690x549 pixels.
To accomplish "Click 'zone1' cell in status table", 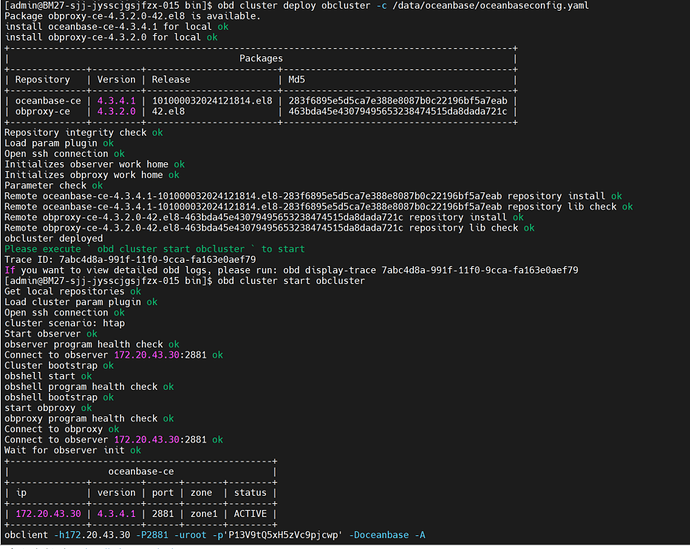I will (x=204, y=514).
